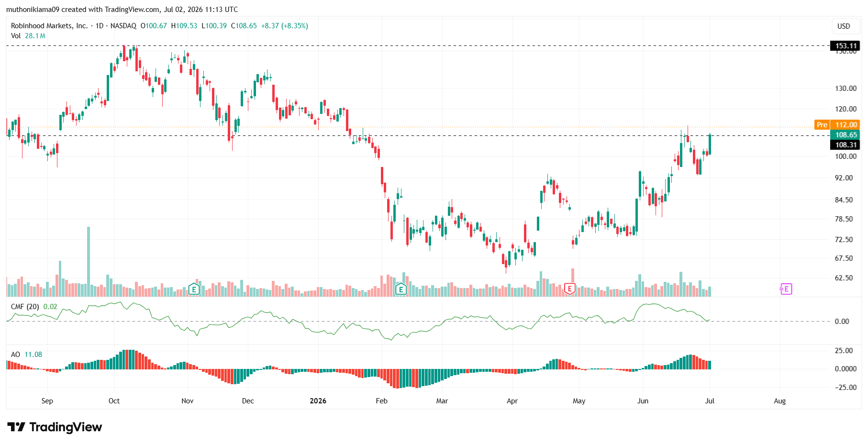The image size is (868, 445).
Task: Click the orange Pre market badge
Action: [x=822, y=124]
